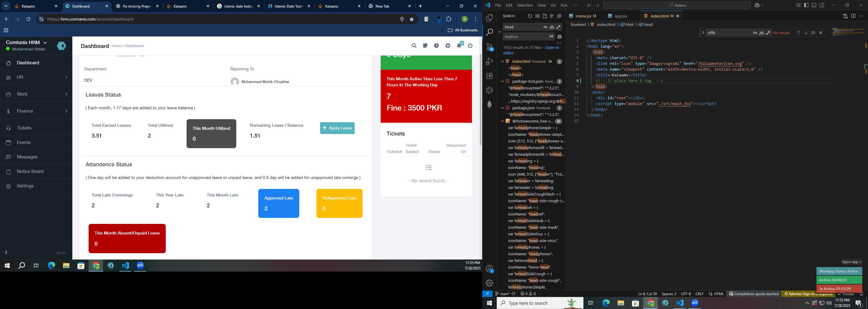
Task: Click the split editor icon in VS Code
Action: coord(853,16)
